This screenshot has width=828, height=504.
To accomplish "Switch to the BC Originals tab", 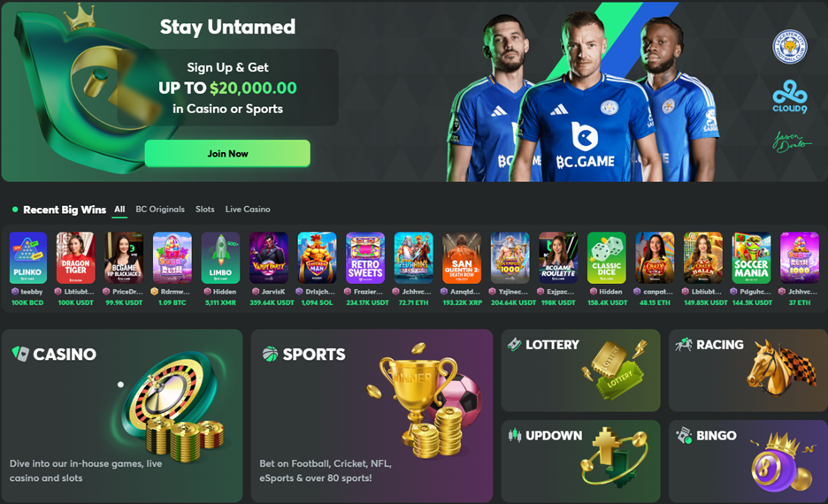I will pyautogui.click(x=160, y=209).
